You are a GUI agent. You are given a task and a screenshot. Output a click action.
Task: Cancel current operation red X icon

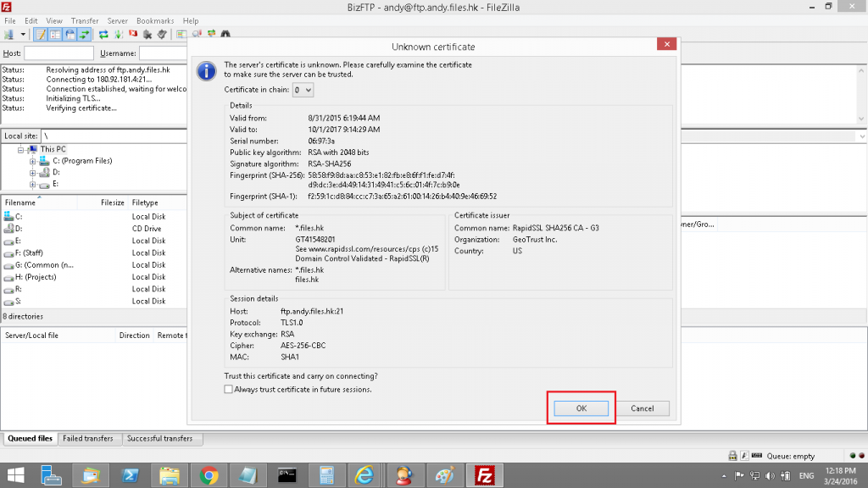pyautogui.click(x=133, y=34)
